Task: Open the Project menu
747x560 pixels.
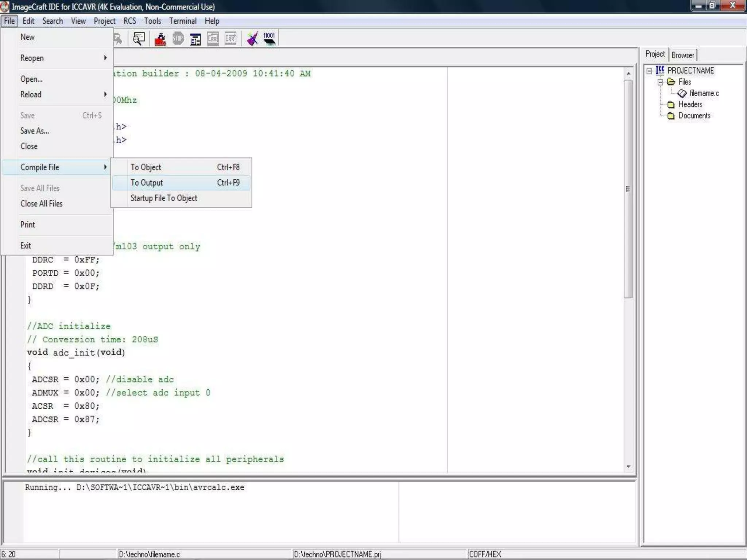Action: (x=105, y=21)
